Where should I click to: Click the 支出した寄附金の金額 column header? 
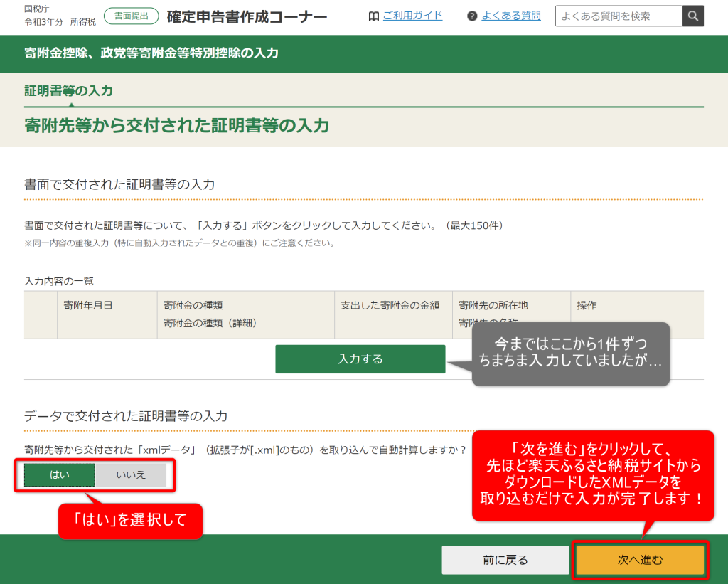point(390,306)
